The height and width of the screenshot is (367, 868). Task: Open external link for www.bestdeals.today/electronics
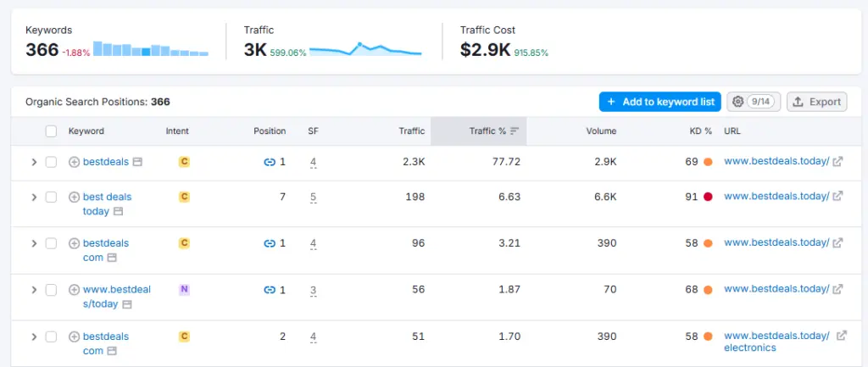(x=841, y=336)
